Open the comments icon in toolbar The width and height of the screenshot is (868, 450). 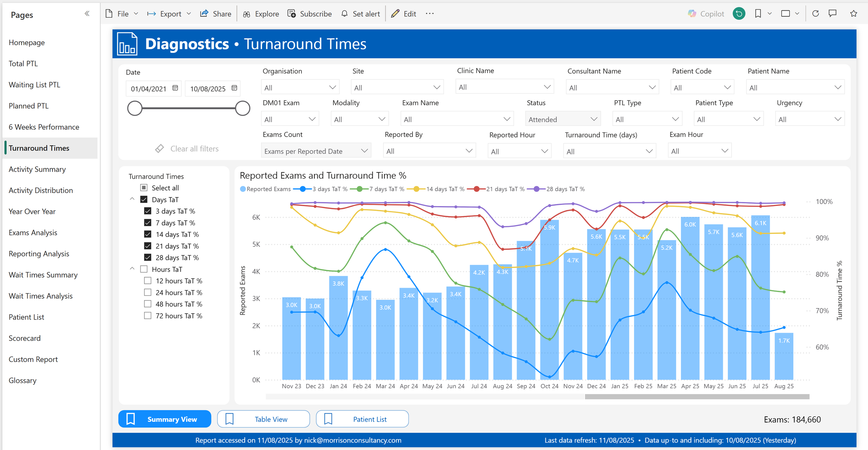pos(833,14)
